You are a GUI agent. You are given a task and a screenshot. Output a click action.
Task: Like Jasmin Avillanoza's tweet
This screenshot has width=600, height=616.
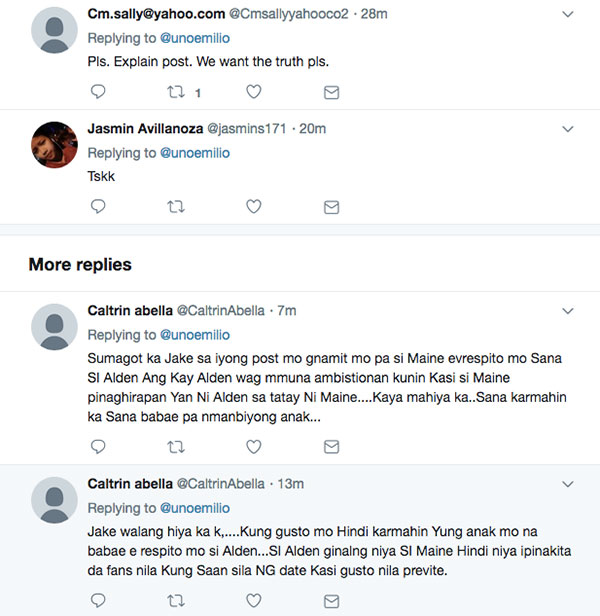click(254, 207)
